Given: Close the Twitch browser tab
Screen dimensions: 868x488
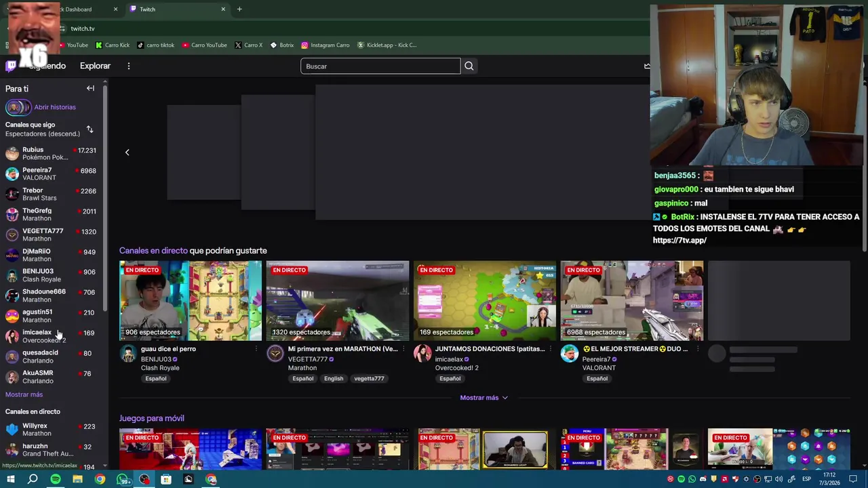Looking at the screenshot, I should click(223, 9).
